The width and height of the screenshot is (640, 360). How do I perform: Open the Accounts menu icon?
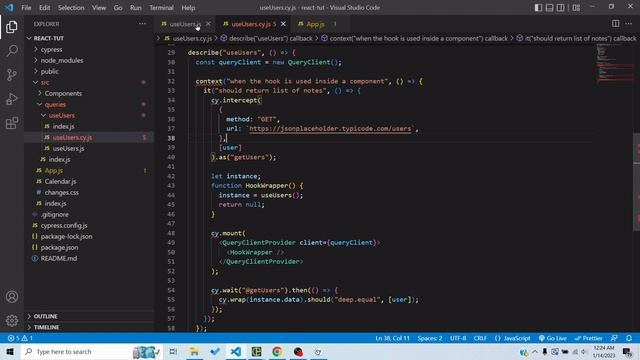[x=12, y=297]
